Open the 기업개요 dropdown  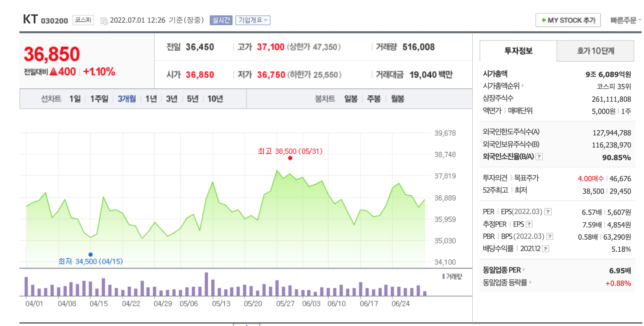point(253,20)
